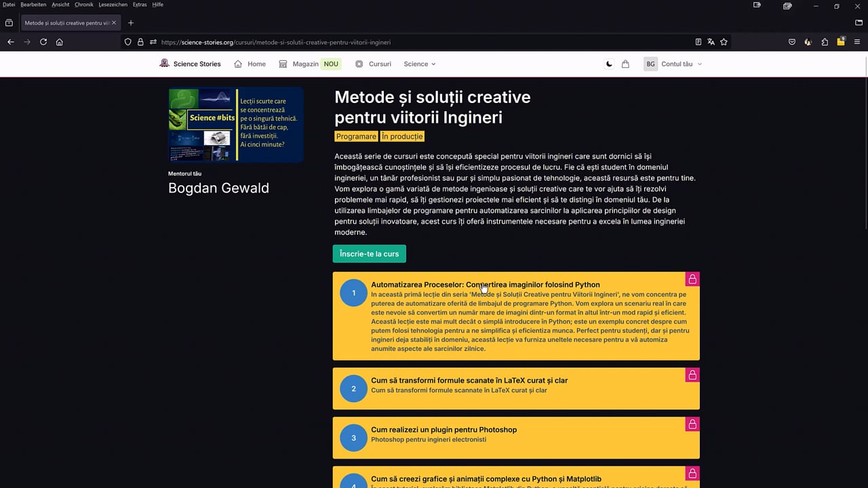The width and height of the screenshot is (868, 488).
Task: Open the extensions puzzle icon
Action: tap(825, 42)
